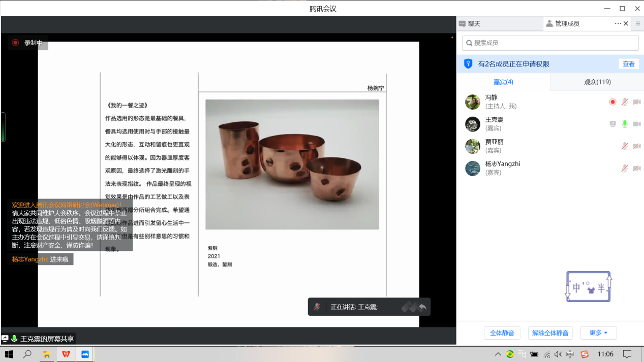This screenshot has width=644, height=362.
Task: Open the panel hamburger menu icon
Action: coord(638,23)
